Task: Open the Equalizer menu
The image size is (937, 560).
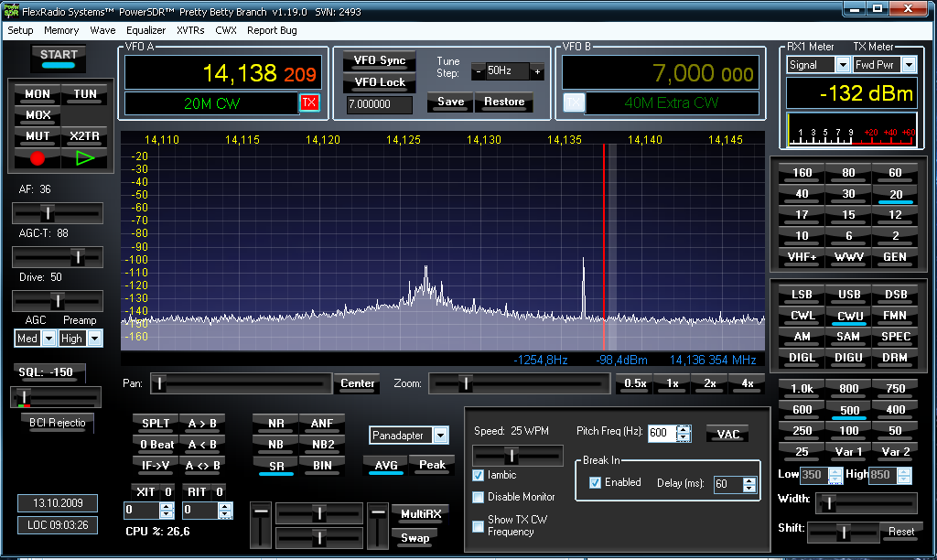Action: coord(145,30)
